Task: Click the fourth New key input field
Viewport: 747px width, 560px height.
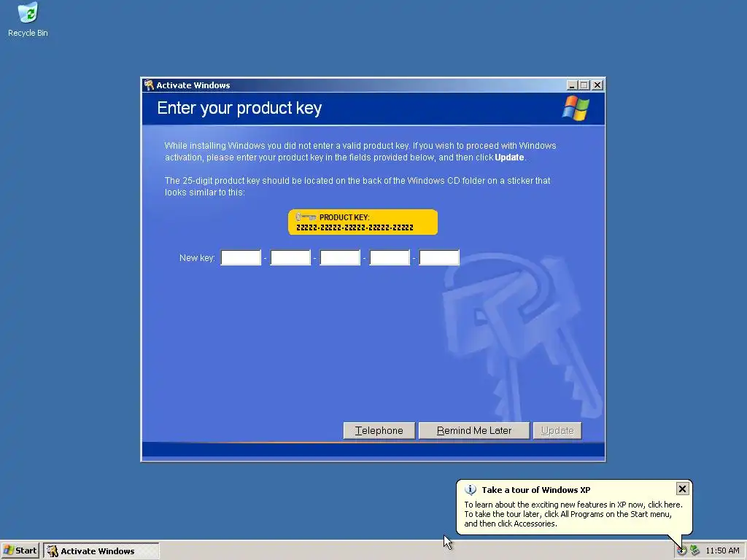Action: click(390, 257)
